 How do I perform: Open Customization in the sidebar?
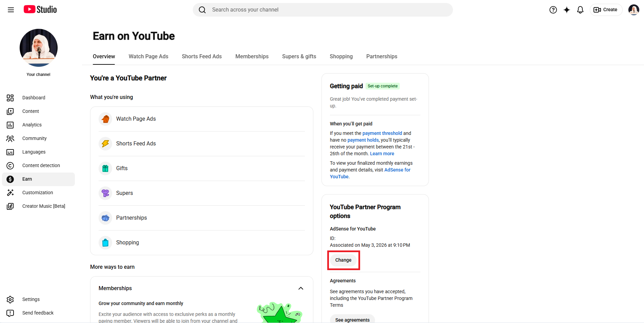[x=39, y=193]
